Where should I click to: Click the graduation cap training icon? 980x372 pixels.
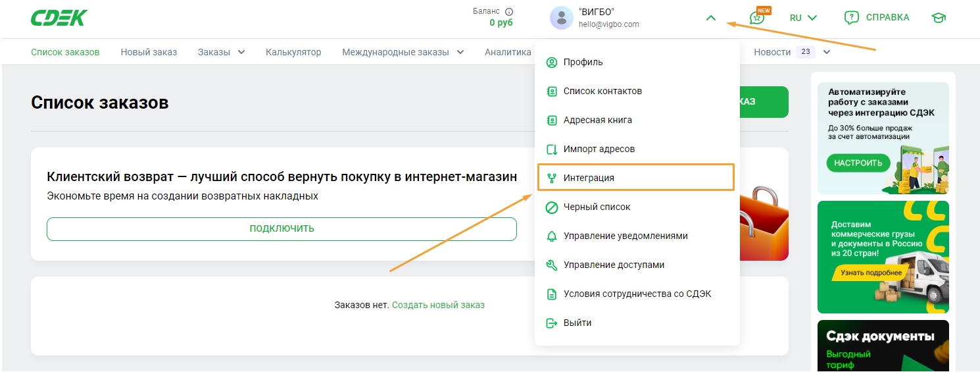tap(939, 18)
